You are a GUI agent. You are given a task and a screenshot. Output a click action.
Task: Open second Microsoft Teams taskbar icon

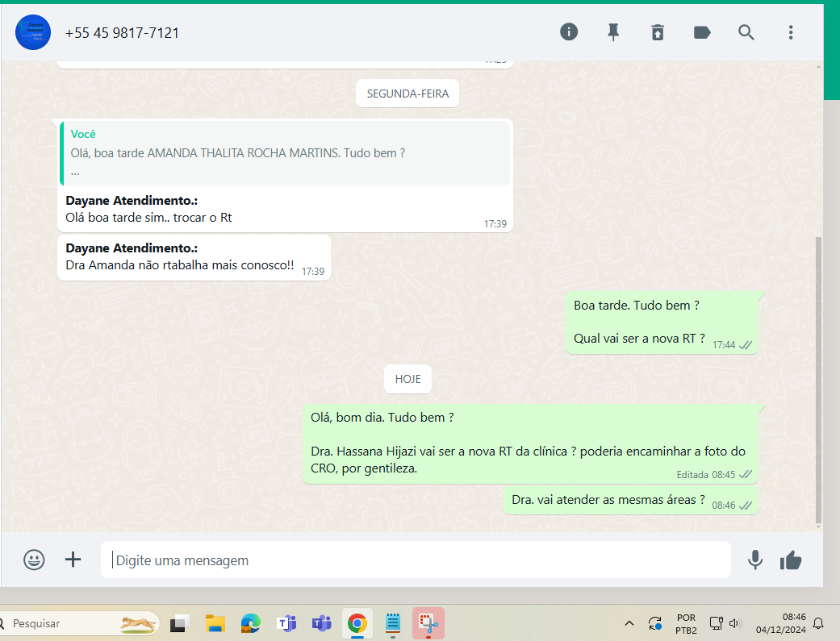(x=321, y=623)
